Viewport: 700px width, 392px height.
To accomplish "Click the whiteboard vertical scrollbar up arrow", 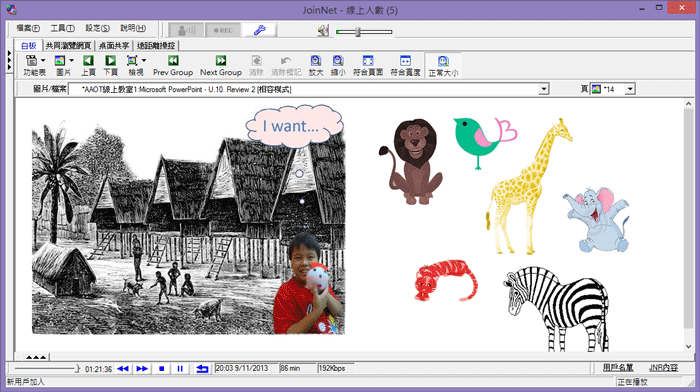I will [688, 104].
